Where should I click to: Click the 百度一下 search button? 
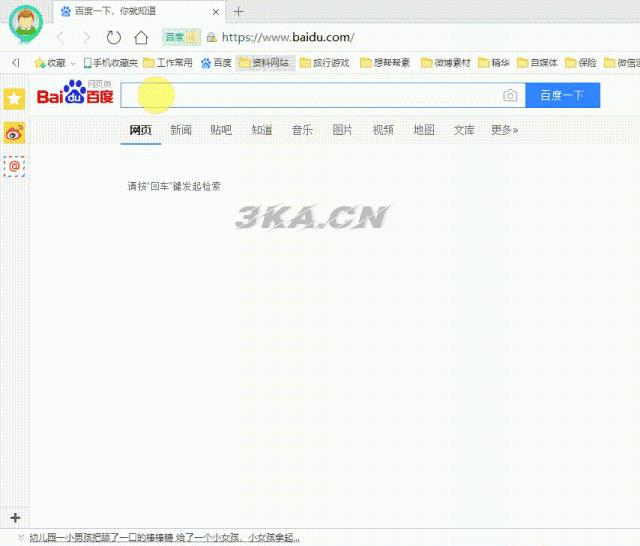tap(562, 95)
